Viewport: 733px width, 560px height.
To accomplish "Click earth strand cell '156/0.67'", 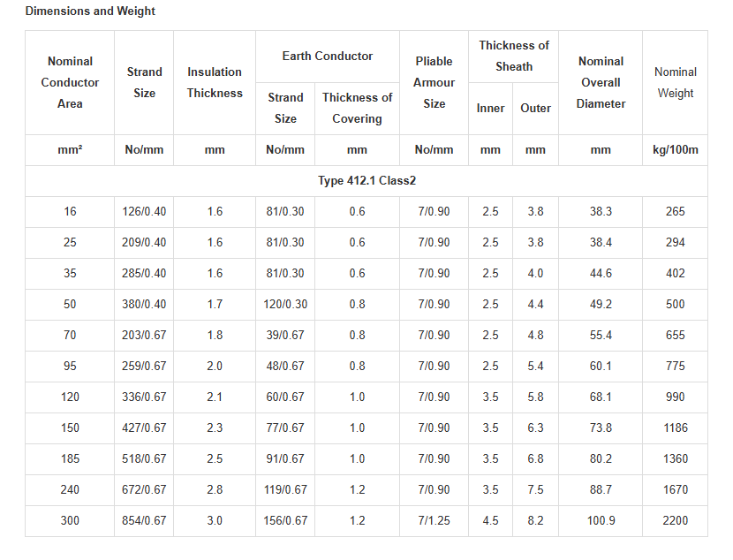I will (285, 520).
